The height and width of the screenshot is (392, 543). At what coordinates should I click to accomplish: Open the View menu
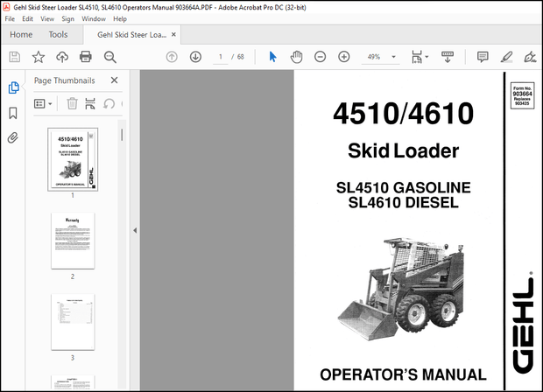pos(47,19)
